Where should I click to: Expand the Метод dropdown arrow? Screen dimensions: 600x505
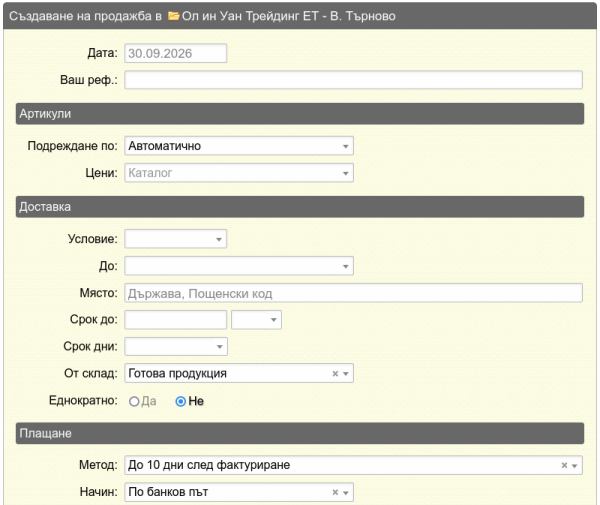(574, 466)
